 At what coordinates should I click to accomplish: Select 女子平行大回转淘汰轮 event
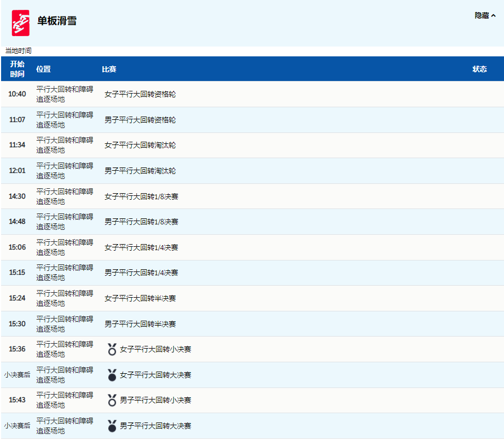click(140, 145)
